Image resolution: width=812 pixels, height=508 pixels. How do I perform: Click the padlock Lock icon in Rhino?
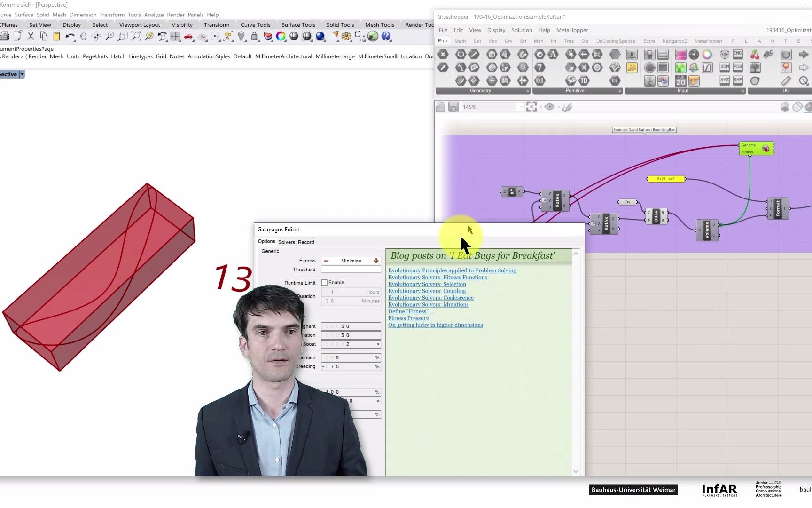(x=254, y=36)
